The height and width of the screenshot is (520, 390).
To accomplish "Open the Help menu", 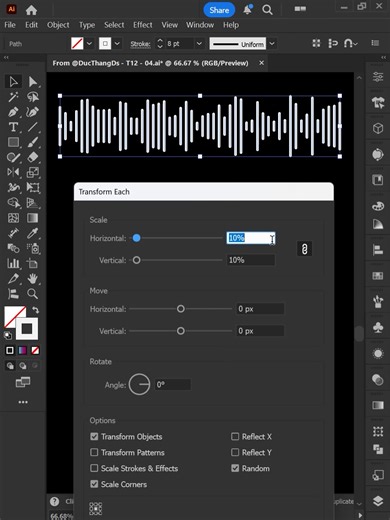I will pos(231,25).
